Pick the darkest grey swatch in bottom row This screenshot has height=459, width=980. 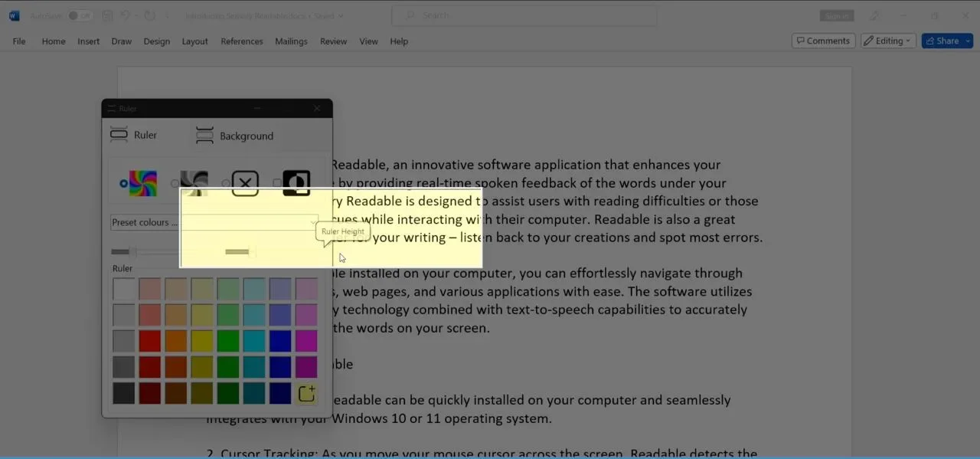pyautogui.click(x=124, y=393)
